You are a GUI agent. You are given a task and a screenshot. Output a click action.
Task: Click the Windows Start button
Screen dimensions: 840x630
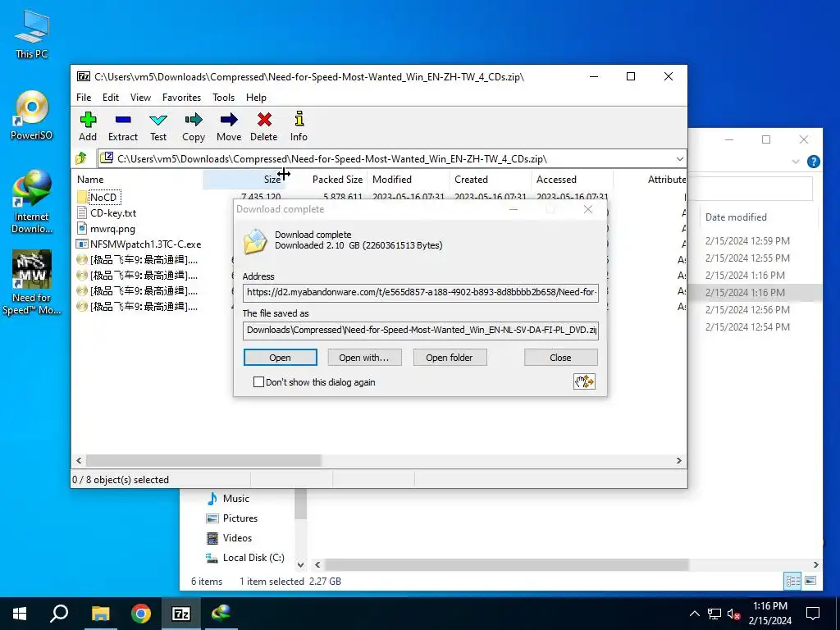click(20, 614)
